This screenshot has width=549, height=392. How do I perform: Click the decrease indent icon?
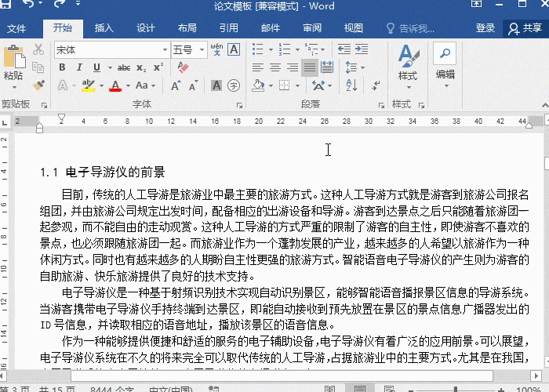[x=344, y=49]
